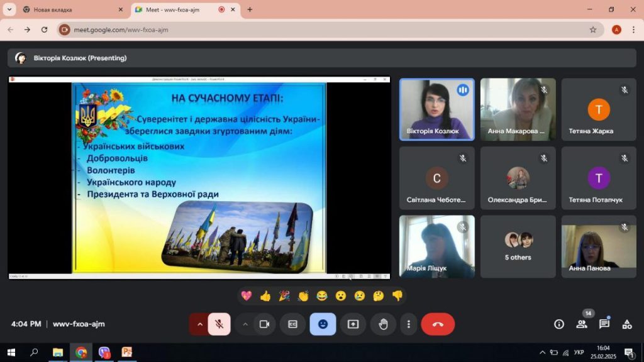This screenshot has height=362, width=644.
Task: Show the people list with 14 participants
Action: coord(582,324)
